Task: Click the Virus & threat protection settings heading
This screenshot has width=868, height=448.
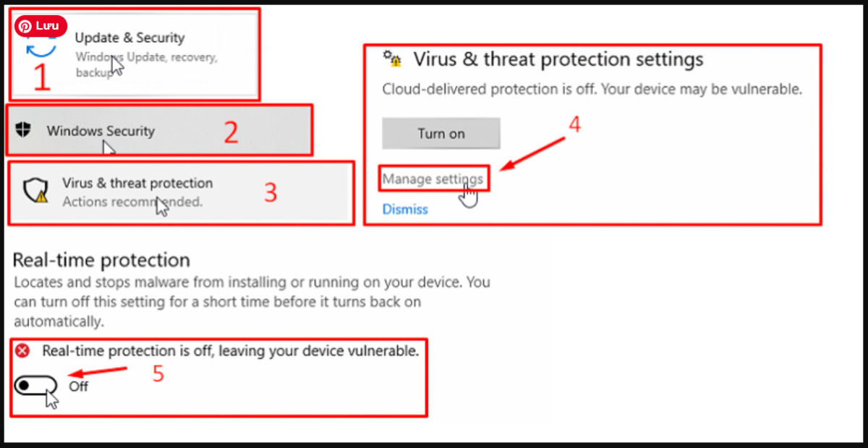Action: pos(558,59)
